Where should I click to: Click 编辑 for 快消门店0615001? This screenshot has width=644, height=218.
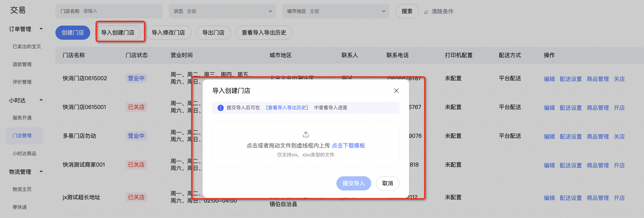[x=549, y=108]
